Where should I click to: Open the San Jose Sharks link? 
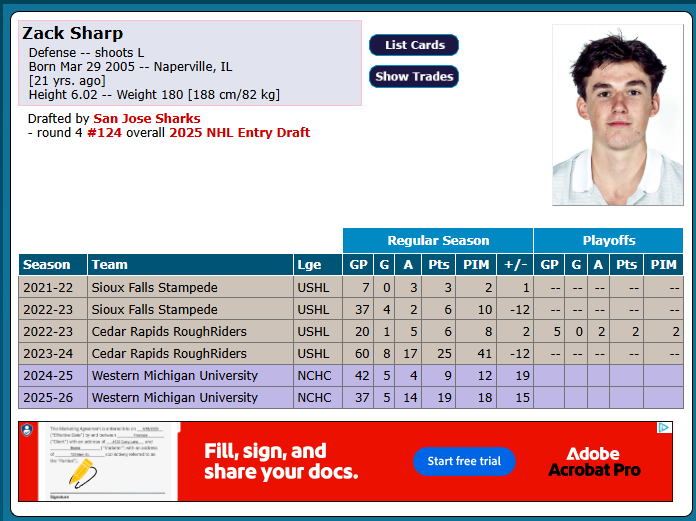[146, 118]
